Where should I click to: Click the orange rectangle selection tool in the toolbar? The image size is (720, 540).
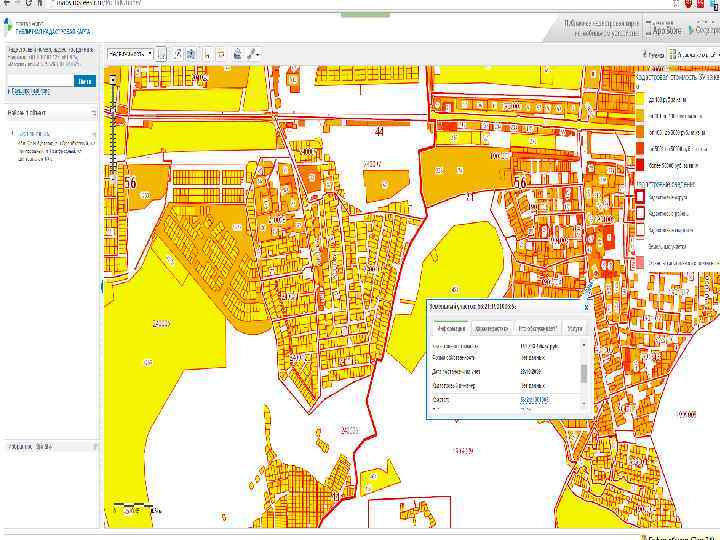click(x=220, y=54)
